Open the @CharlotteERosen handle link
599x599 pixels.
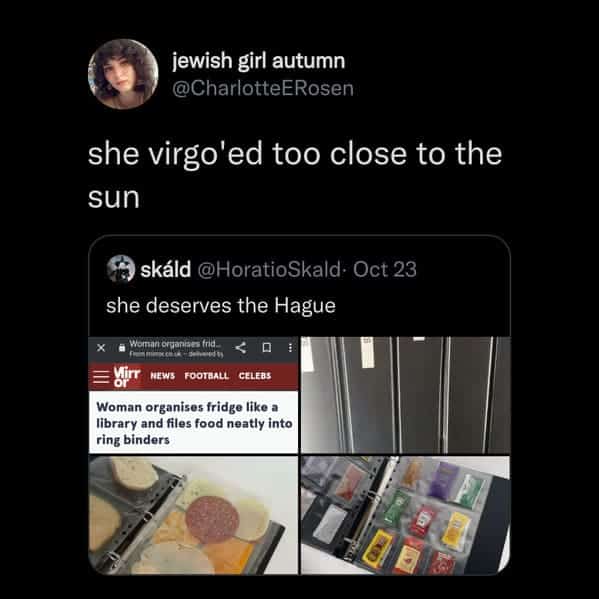(263, 89)
